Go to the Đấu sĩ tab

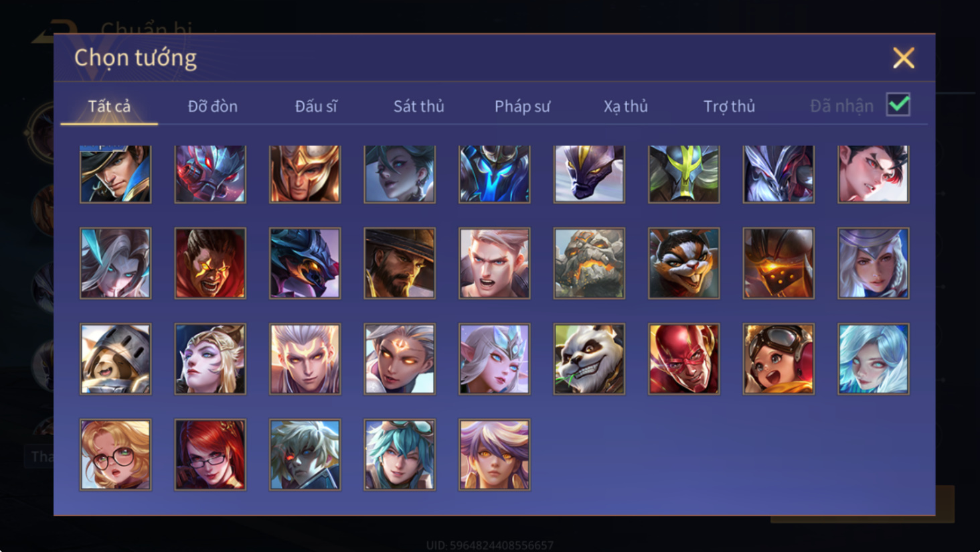pyautogui.click(x=316, y=106)
